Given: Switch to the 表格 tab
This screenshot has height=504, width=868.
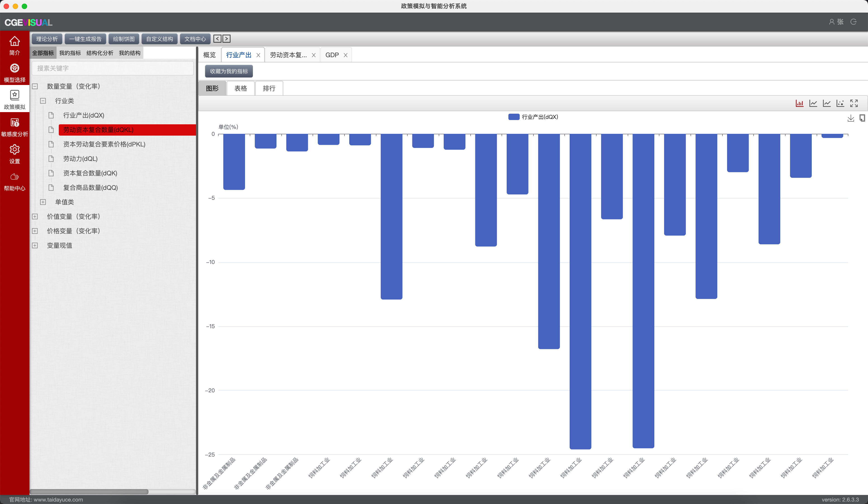Looking at the screenshot, I should pos(241,89).
